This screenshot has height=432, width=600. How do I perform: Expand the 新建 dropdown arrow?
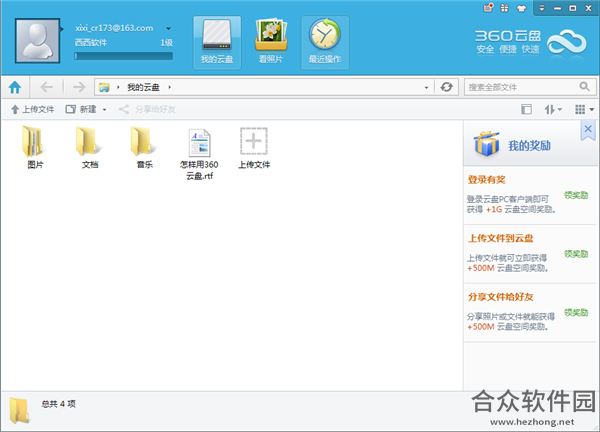coord(104,110)
